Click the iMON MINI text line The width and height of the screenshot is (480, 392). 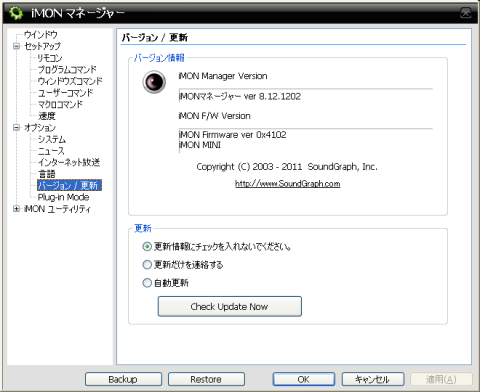[200, 145]
